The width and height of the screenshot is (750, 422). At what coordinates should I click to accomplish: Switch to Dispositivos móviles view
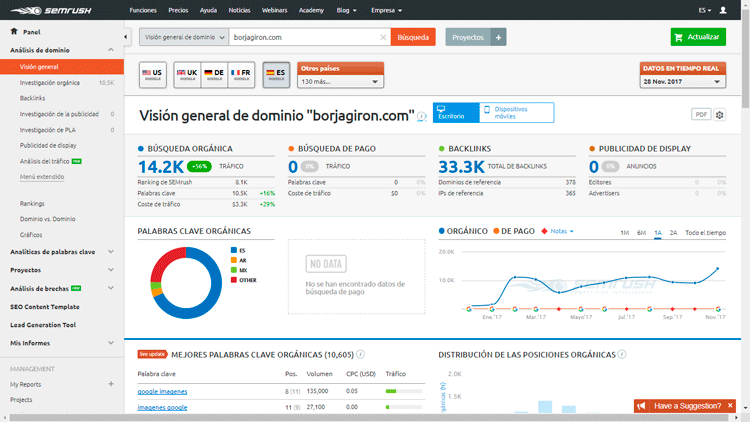click(517, 112)
